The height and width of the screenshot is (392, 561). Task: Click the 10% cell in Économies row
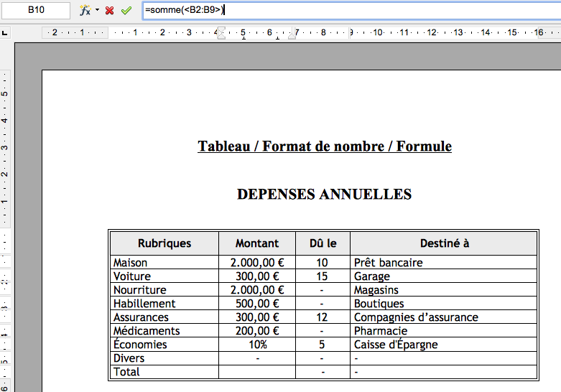pos(257,345)
